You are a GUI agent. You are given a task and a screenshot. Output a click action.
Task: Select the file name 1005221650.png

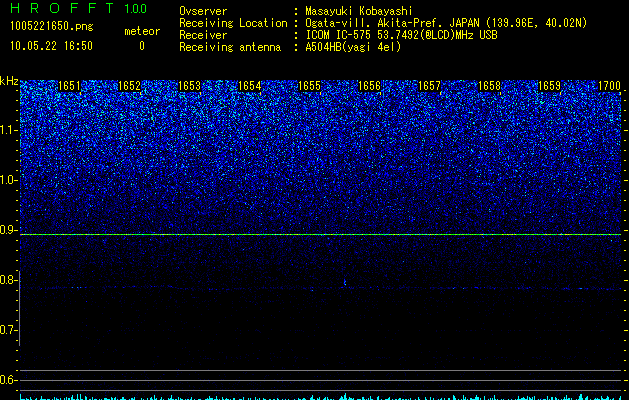[x=51, y=26]
